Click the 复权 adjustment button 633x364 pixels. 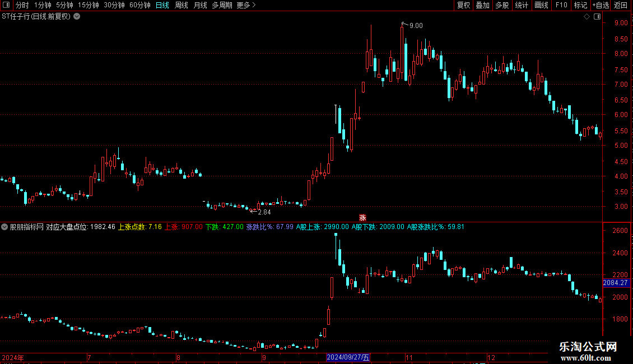[463, 5]
